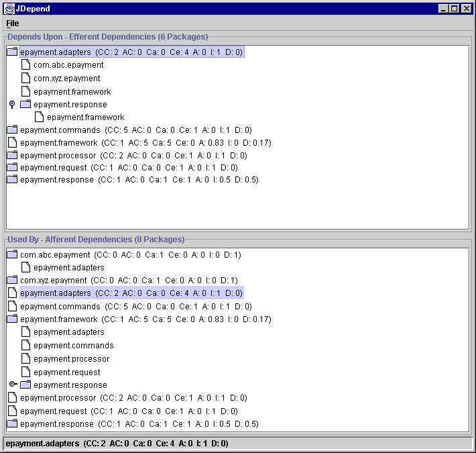This screenshot has width=476, height=453.
Task: Expand epayment.response handle in Used By panel
Action: (12, 385)
